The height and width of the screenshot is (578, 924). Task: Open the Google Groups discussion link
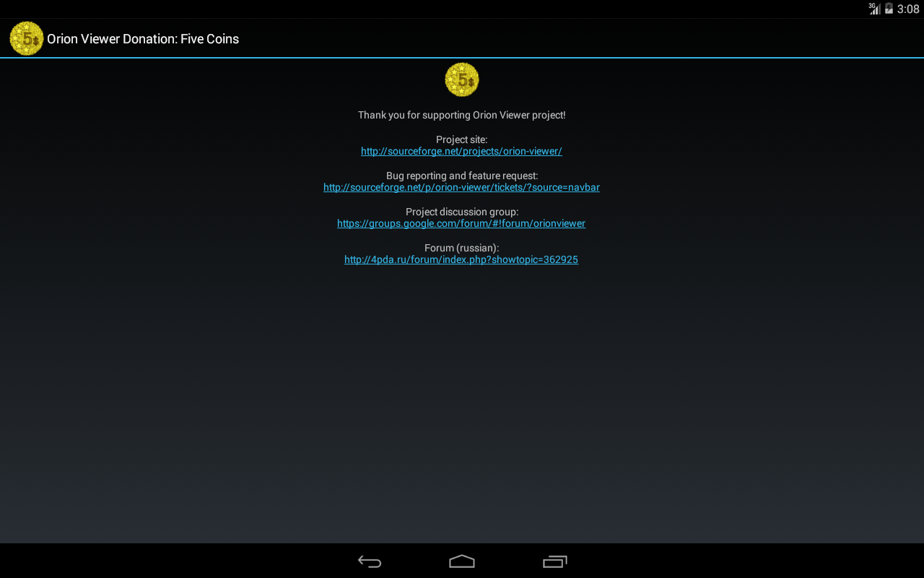coord(461,223)
